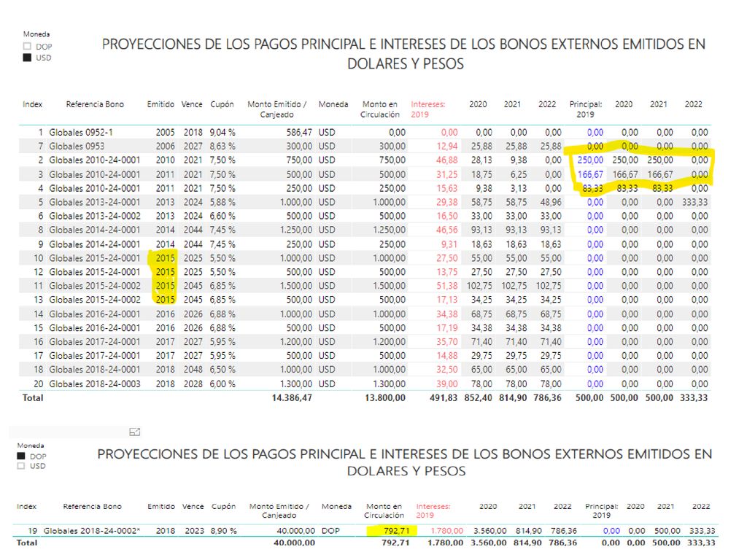Viewport: 747px width, 560px height.
Task: Click the 852,40 interest total
Action: pyautogui.click(x=479, y=397)
